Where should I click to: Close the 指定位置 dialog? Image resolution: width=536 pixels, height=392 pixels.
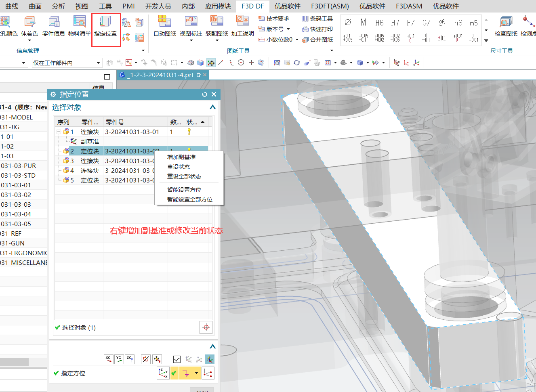pos(214,94)
